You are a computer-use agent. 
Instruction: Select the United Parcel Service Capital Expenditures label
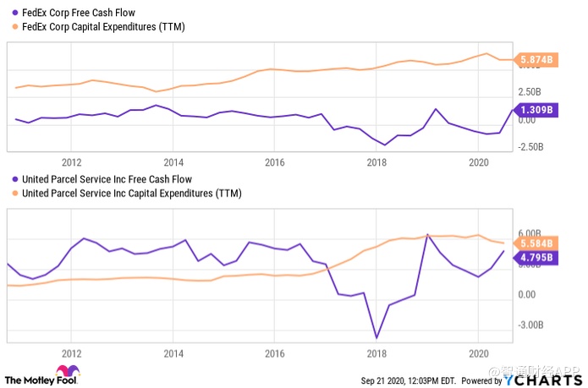[131, 194]
